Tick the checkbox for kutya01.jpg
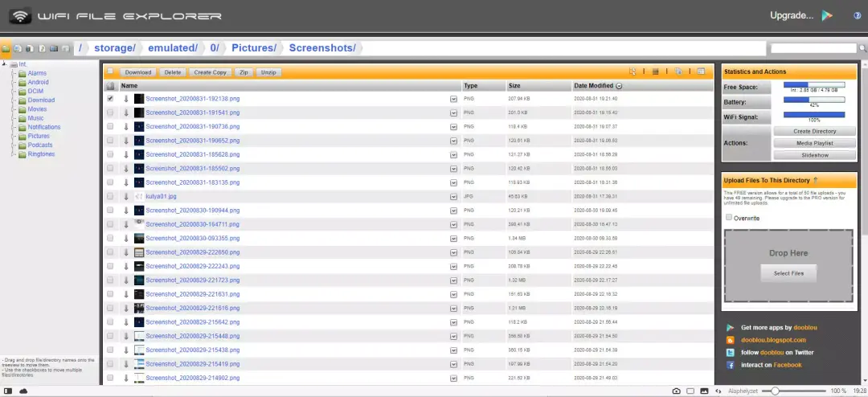 (110, 196)
